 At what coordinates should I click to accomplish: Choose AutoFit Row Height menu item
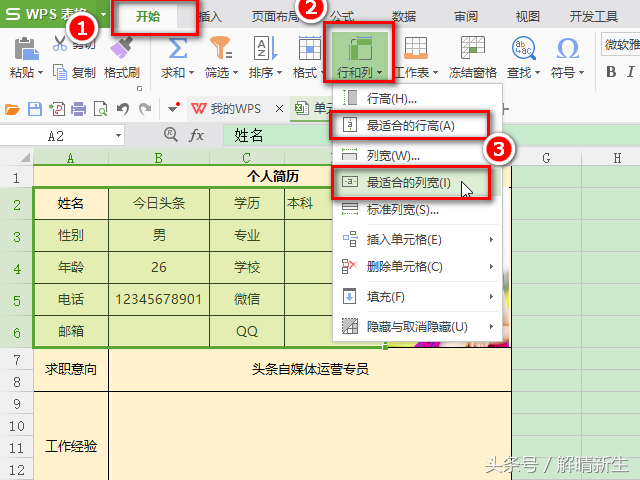tap(410, 126)
